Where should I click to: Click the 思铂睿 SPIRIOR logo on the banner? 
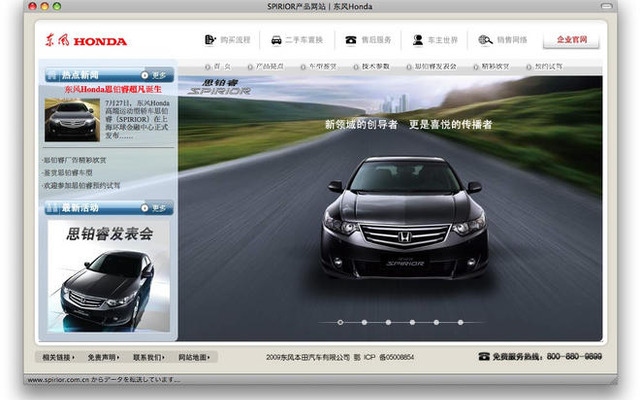click(x=220, y=87)
